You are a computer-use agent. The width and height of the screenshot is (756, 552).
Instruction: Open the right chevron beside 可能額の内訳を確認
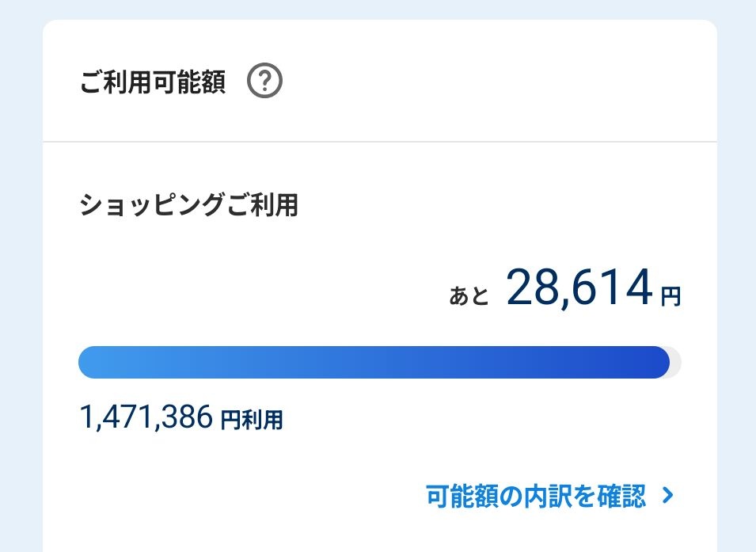tap(667, 496)
